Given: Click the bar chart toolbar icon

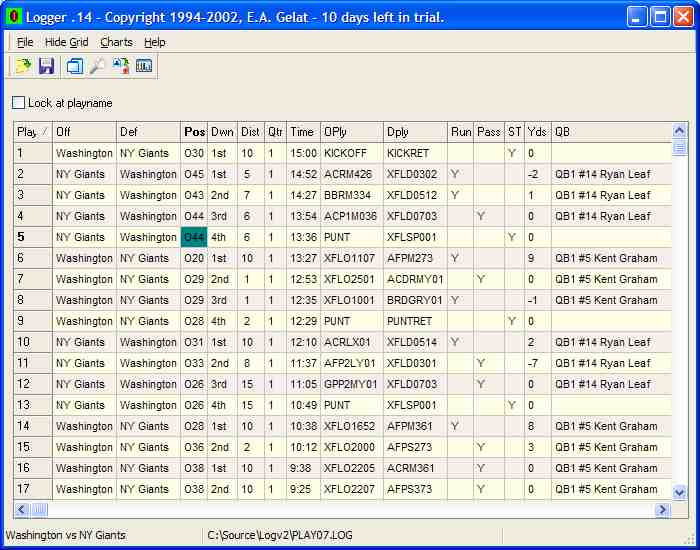Looking at the screenshot, I should point(144,66).
